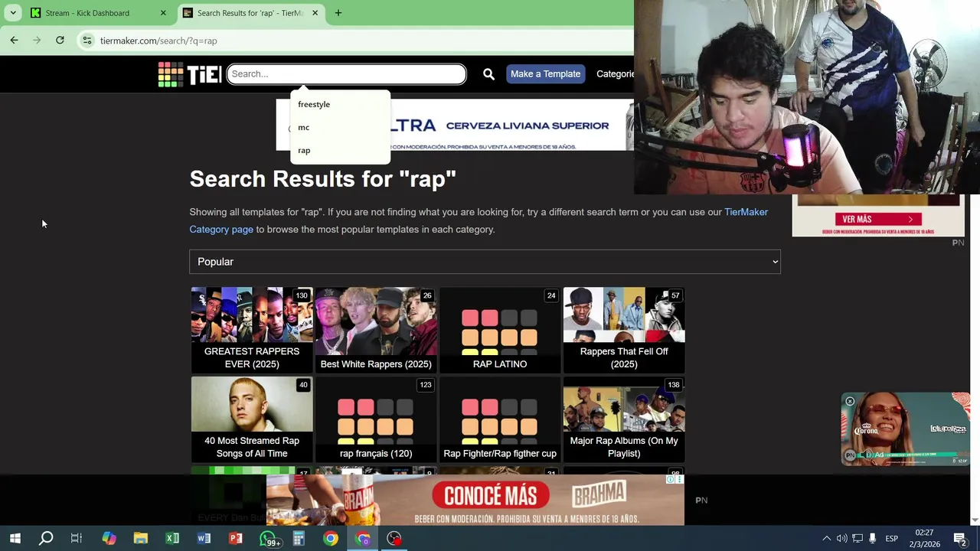Open the rap français (120) template
980x551 pixels.
[376, 419]
